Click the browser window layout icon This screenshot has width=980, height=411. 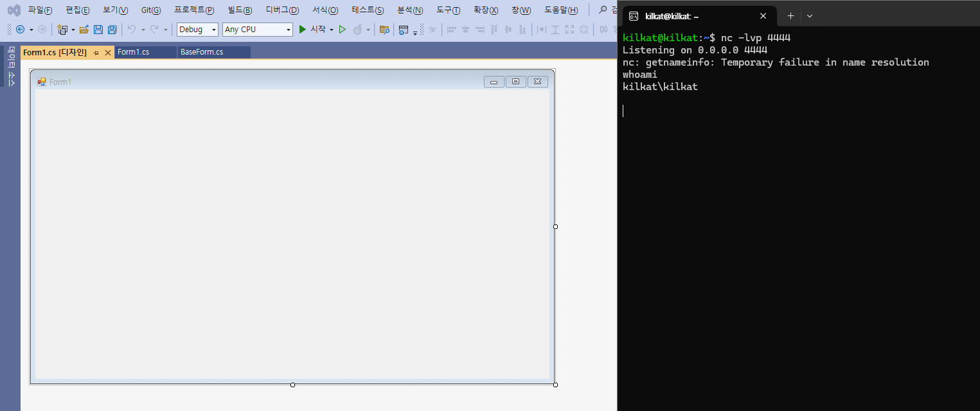[404, 30]
